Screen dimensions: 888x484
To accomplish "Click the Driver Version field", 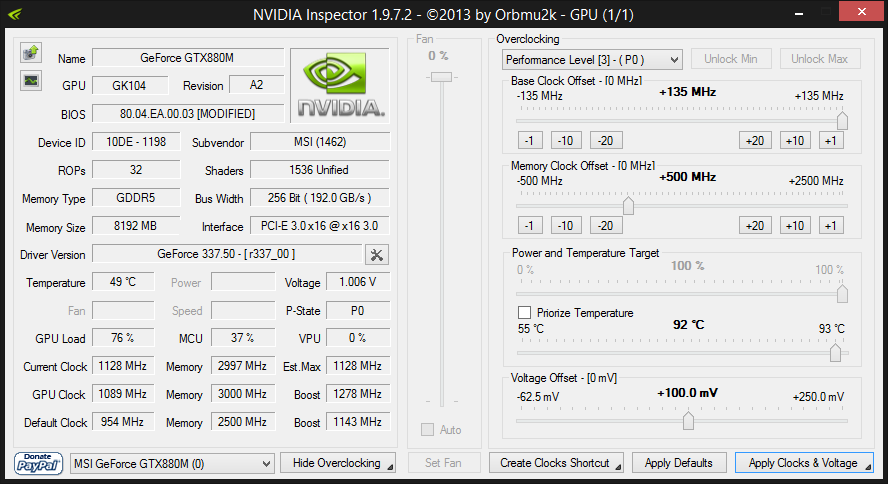I will [x=227, y=254].
